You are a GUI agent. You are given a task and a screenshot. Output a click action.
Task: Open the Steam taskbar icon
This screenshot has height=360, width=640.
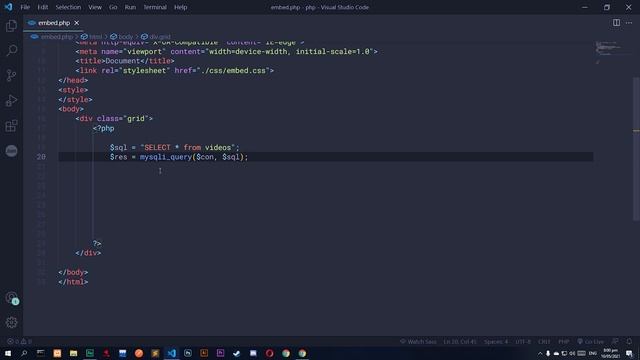pos(237,353)
